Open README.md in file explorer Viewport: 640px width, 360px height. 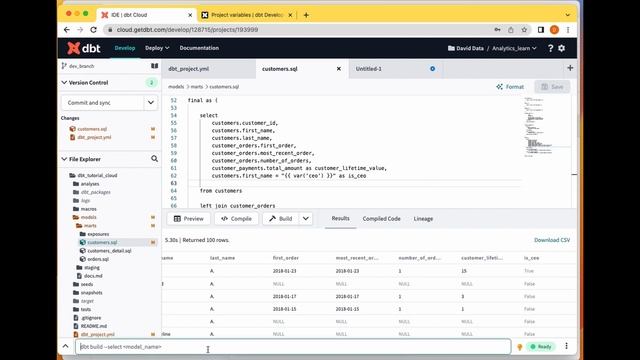(x=93, y=326)
